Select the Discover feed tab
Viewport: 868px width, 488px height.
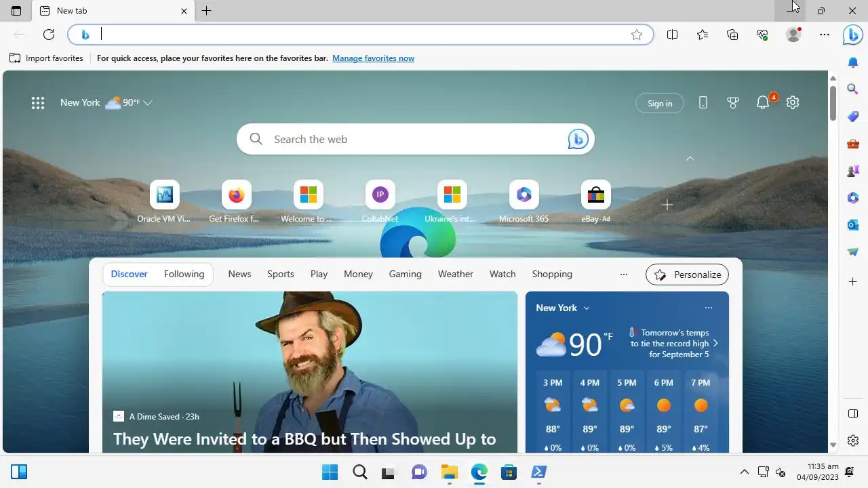click(129, 274)
